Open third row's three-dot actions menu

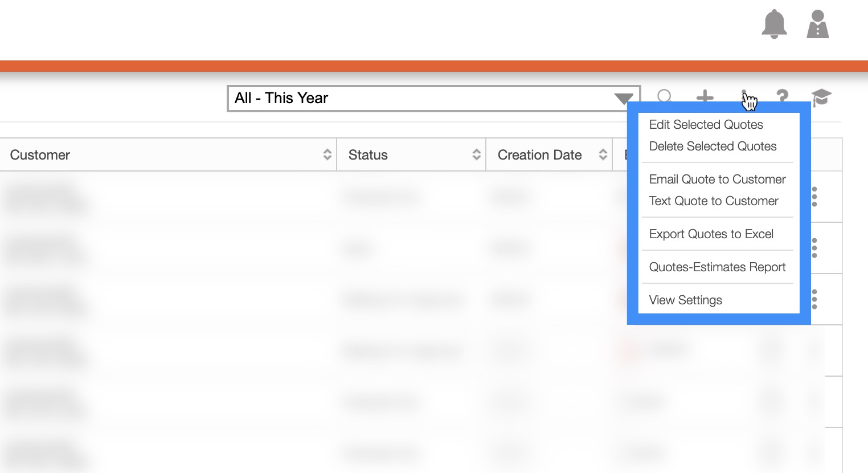pyautogui.click(x=814, y=299)
